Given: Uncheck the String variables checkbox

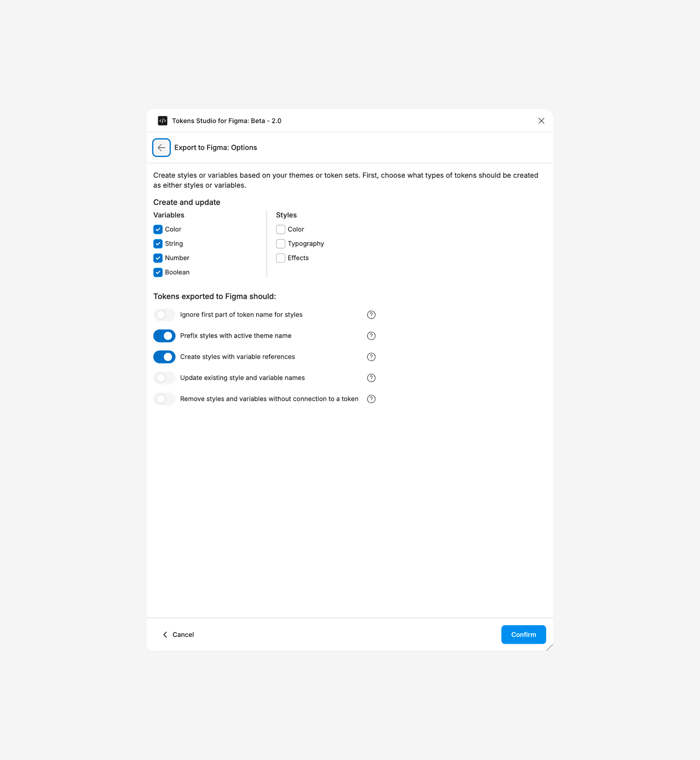Looking at the screenshot, I should 158,244.
